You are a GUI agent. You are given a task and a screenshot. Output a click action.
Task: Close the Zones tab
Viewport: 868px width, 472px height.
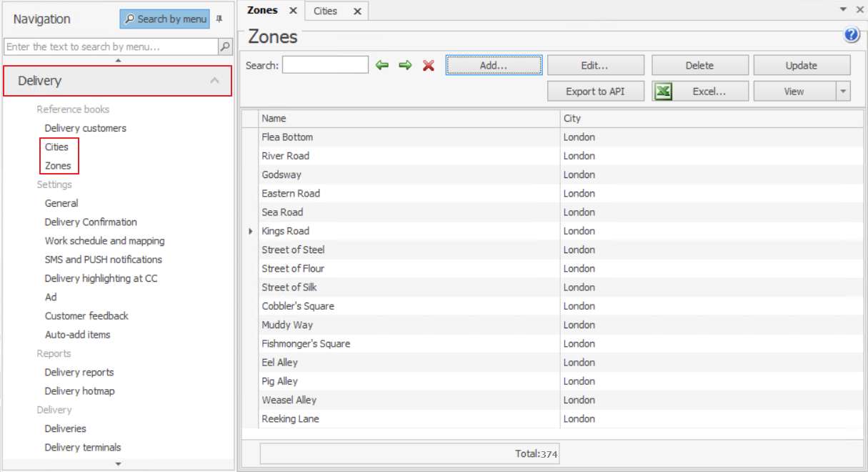(x=293, y=11)
